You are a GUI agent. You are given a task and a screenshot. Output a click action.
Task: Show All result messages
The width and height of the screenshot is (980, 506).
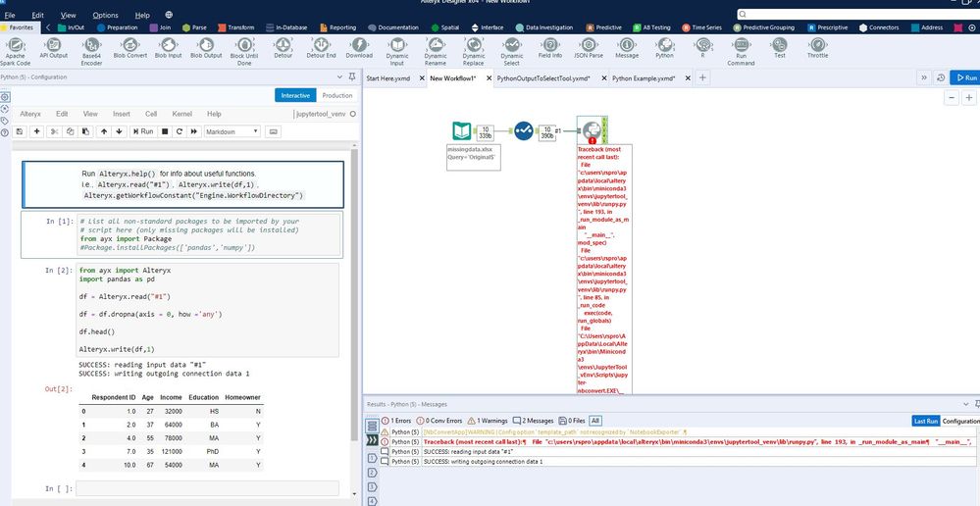[x=595, y=421]
